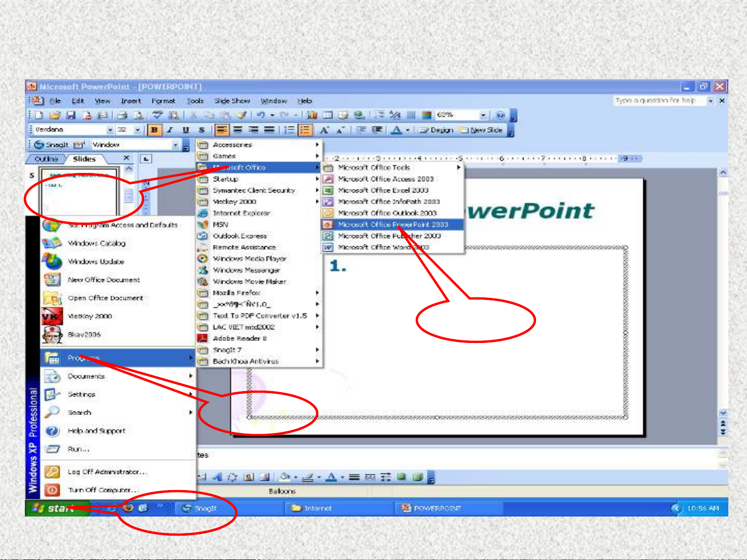Click Insert WordArt on the drawing toolbar
747x560 pixels.
[217, 477]
